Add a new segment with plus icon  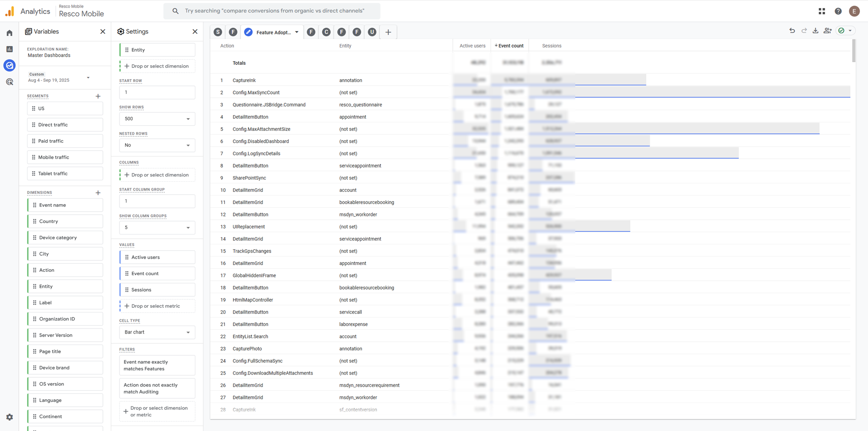click(98, 96)
